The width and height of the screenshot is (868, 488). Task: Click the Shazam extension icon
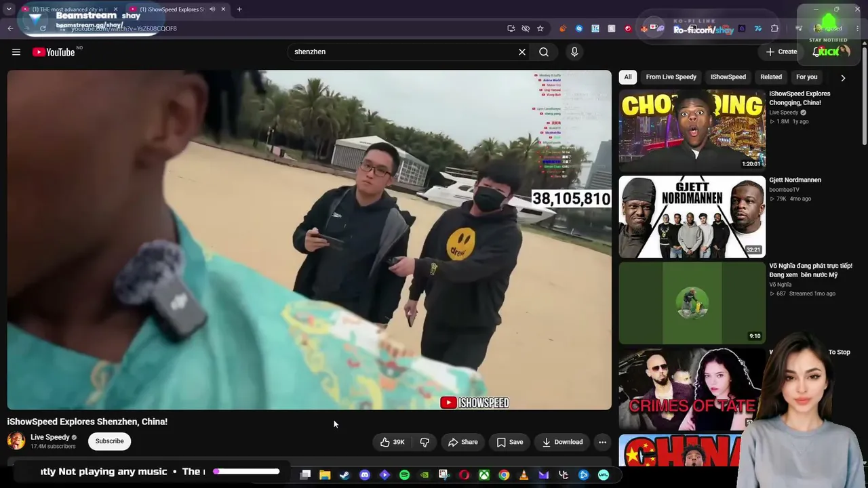click(x=579, y=28)
